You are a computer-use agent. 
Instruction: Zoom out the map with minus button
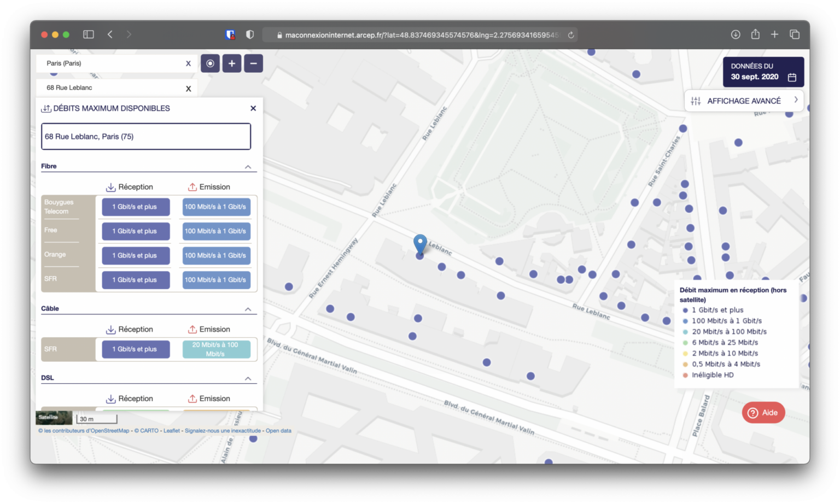(x=253, y=63)
